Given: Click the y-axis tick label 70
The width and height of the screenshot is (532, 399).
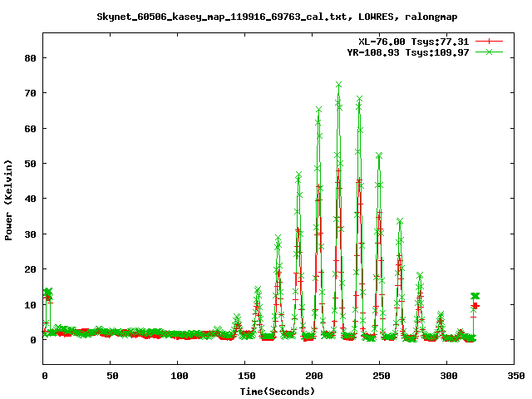Looking at the screenshot, I should [x=30, y=93].
